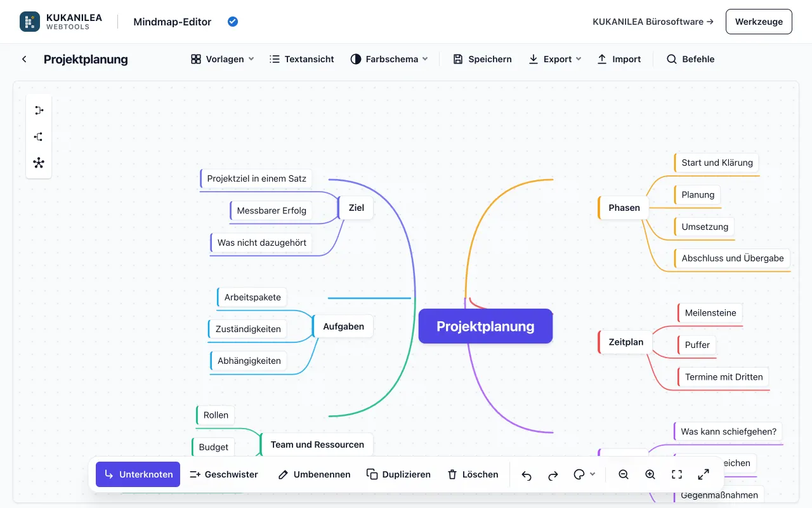Follow the KUKANILEA Bürosoftware link

pyautogui.click(x=653, y=22)
